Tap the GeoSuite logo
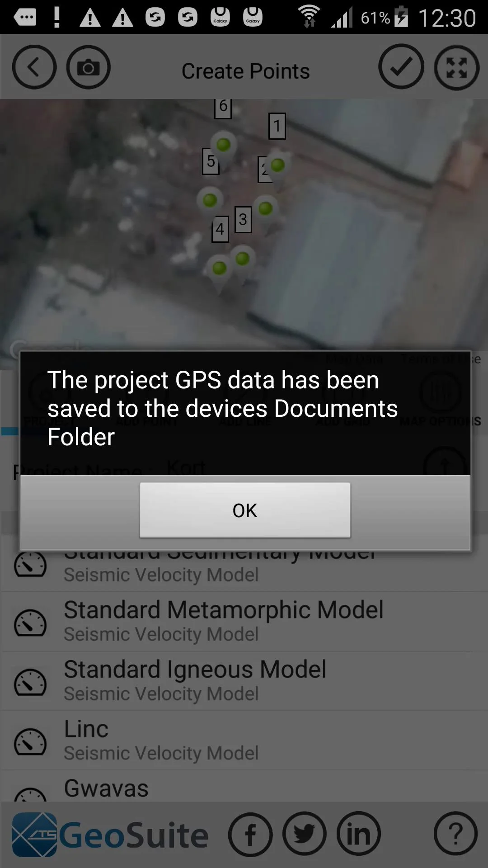 pos(110,835)
